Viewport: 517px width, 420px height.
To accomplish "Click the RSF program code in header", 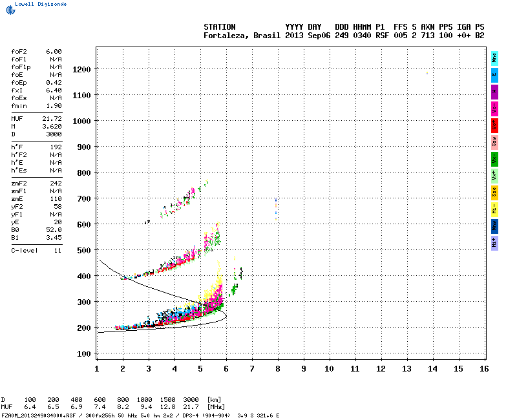I will pos(382,36).
